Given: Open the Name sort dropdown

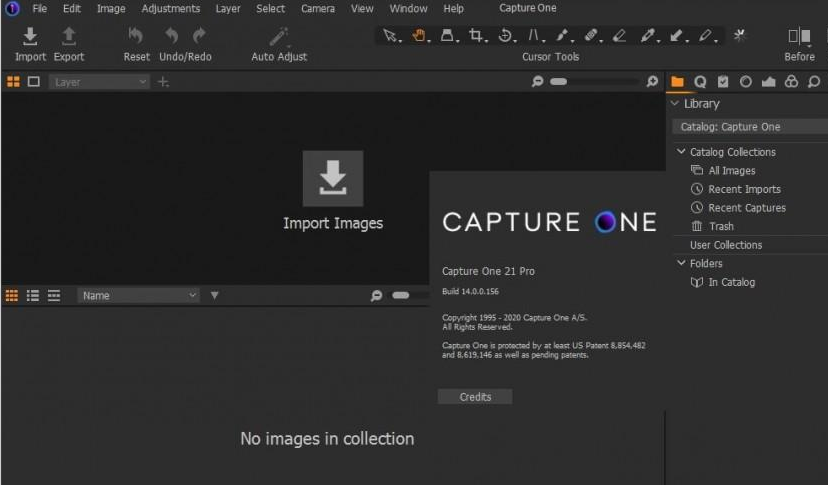Looking at the screenshot, I should [138, 295].
